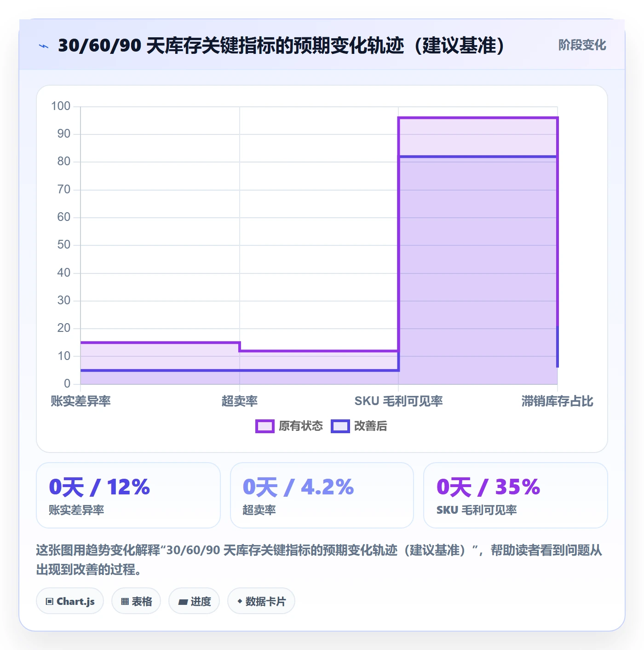The width and height of the screenshot is (644, 650).
Task: Click the y-axis value 80
Action: tap(64, 162)
